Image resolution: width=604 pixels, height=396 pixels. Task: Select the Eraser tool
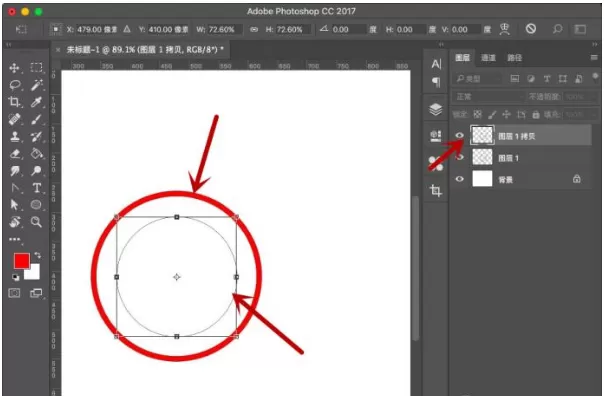click(x=15, y=154)
